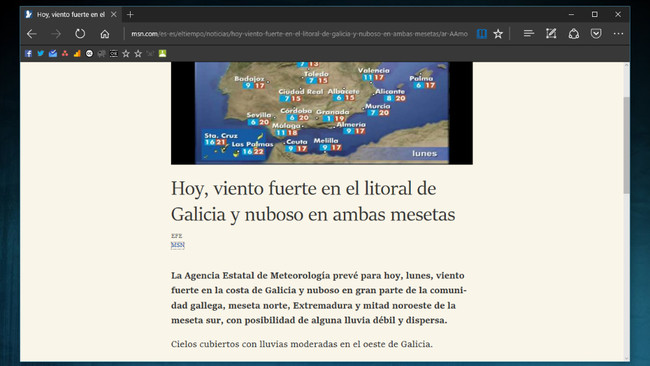Close the browser window
Image resolution: width=650 pixels, height=366 pixels.
(618, 15)
